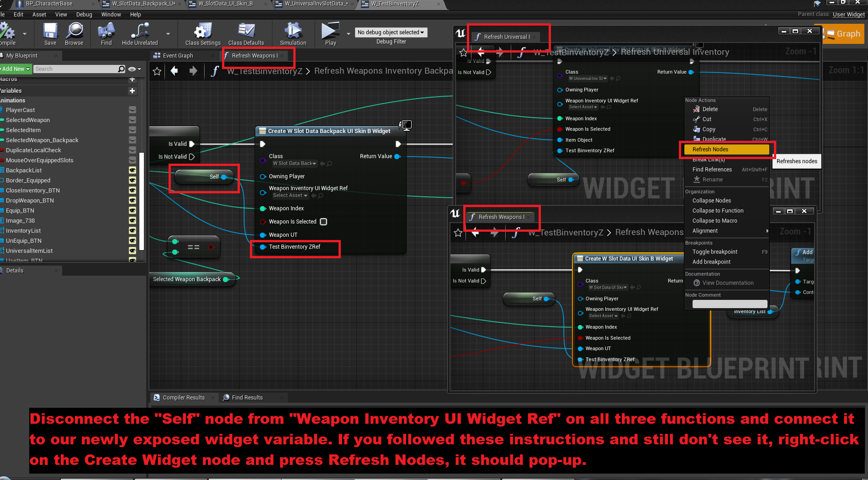
Task: Click the Test Binventory ZRef input pin
Action: 263,247
